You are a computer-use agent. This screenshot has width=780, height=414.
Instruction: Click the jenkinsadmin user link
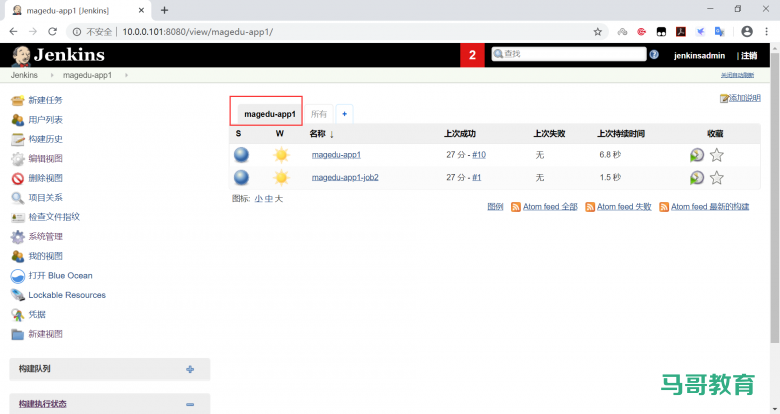point(699,56)
